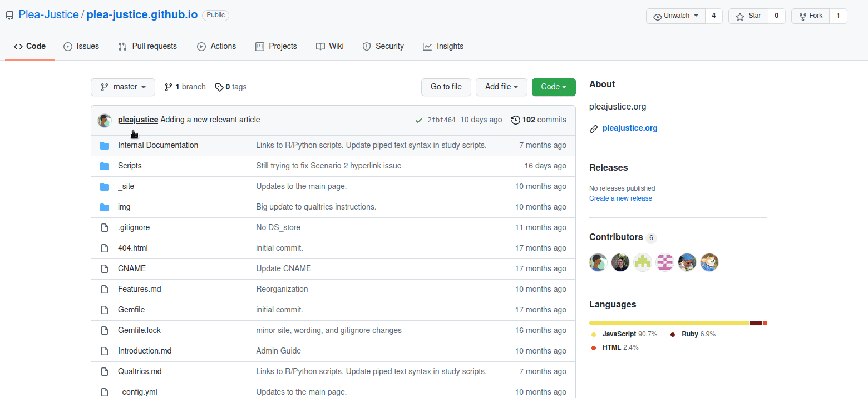The image size is (868, 398).
Task: Fork the repository
Action: pyautogui.click(x=810, y=16)
